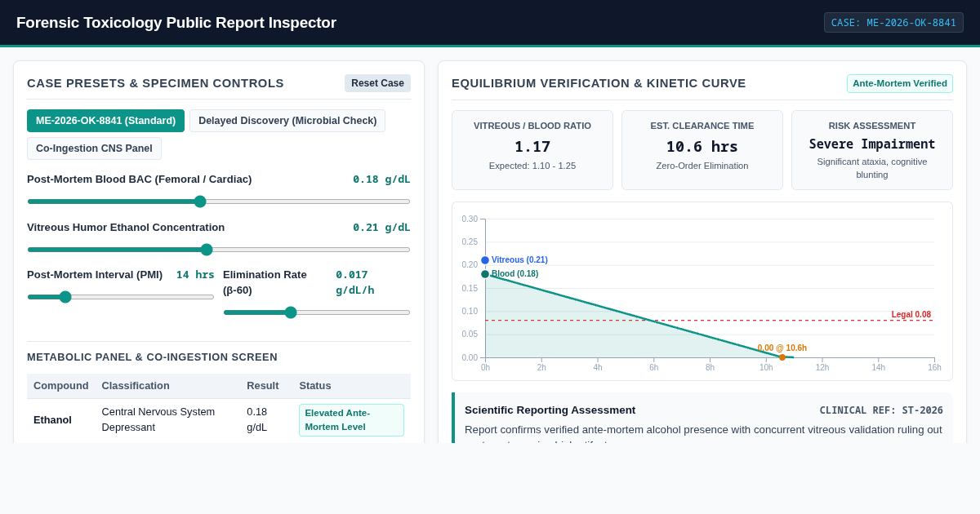Click the 0.30 y-axis tick label
This screenshot has width=980, height=514.
pos(470,219)
